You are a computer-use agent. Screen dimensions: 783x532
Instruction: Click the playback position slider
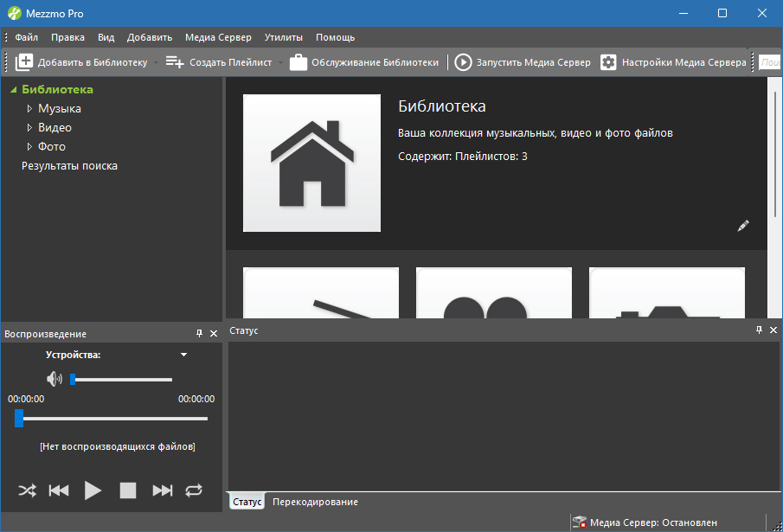click(112, 419)
